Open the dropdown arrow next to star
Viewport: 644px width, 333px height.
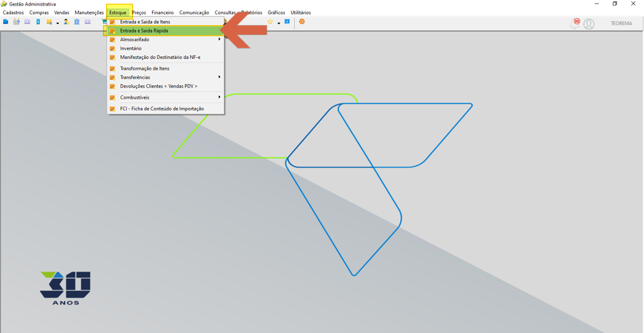[278, 23]
